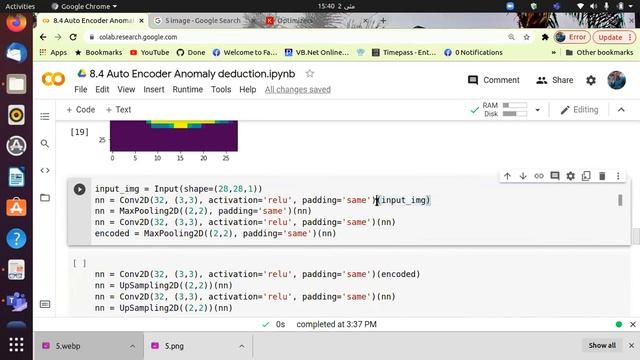Open the Other bookmarks folder
The height and width of the screenshot is (360, 640).
[x=599, y=52]
